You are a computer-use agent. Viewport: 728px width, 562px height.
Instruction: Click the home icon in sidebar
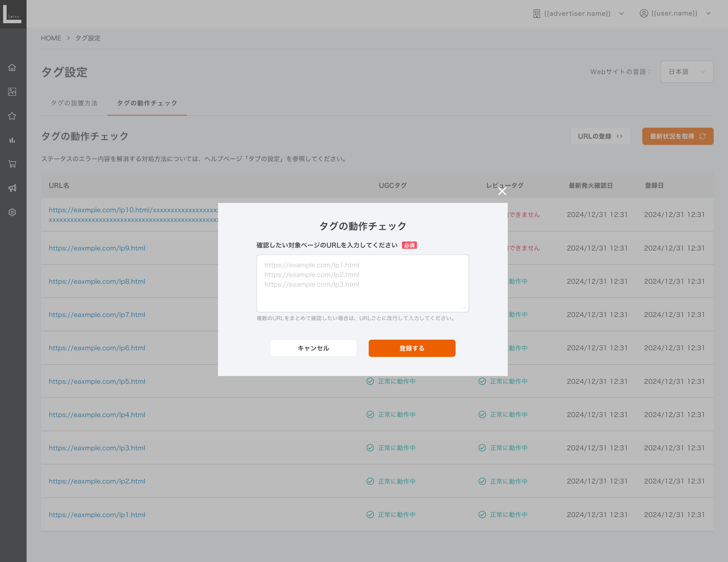12,68
